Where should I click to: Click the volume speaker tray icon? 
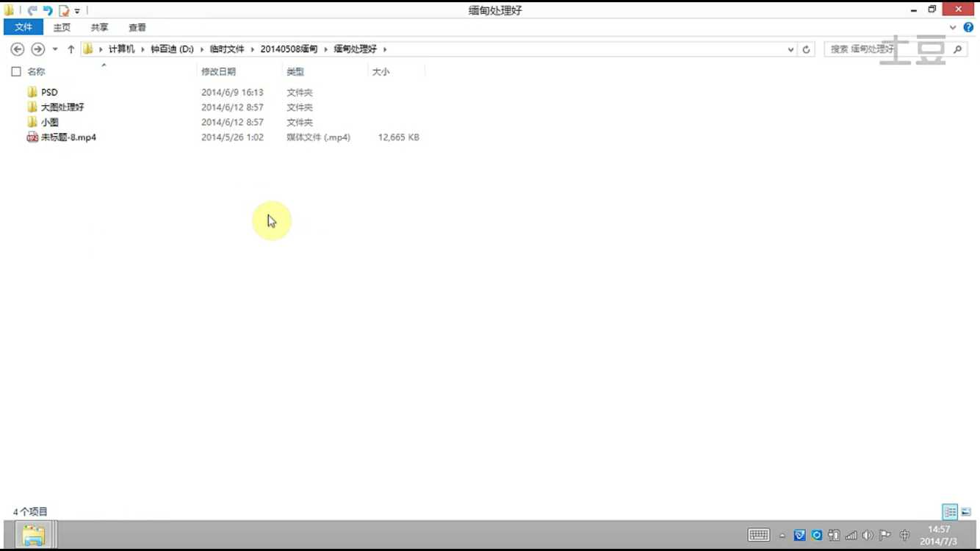[868, 536]
